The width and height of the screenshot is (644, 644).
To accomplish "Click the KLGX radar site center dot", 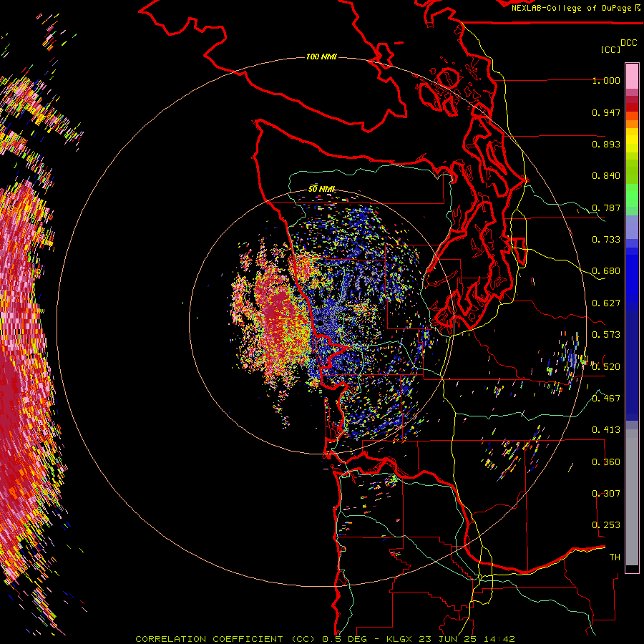I will click(x=320, y=323).
